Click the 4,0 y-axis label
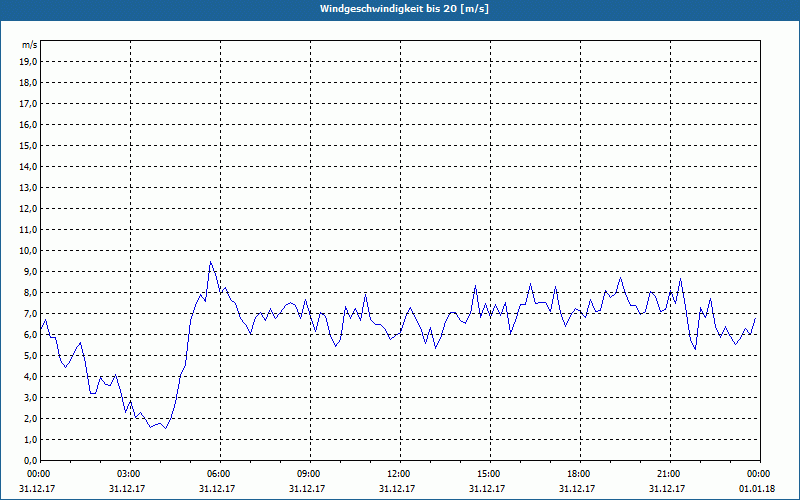 30,377
